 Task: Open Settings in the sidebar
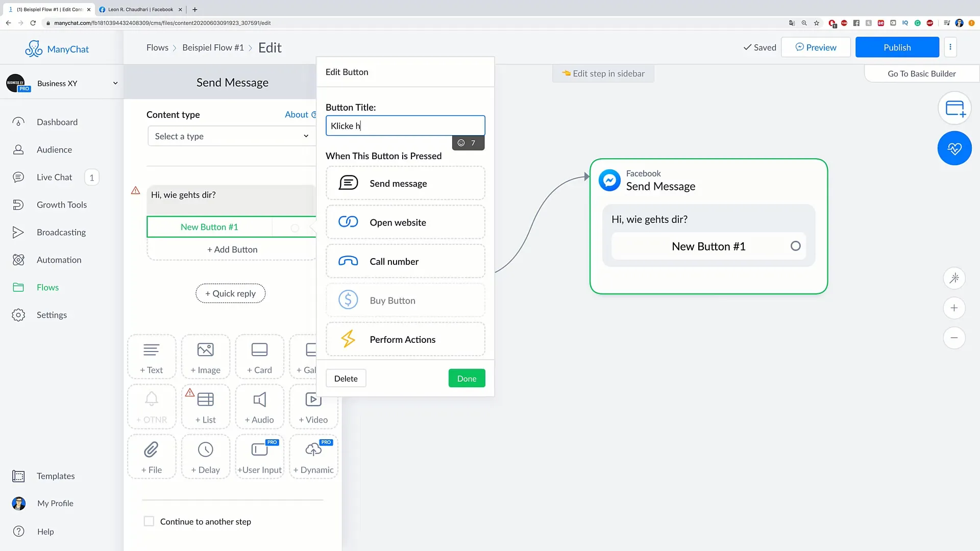[x=52, y=315]
